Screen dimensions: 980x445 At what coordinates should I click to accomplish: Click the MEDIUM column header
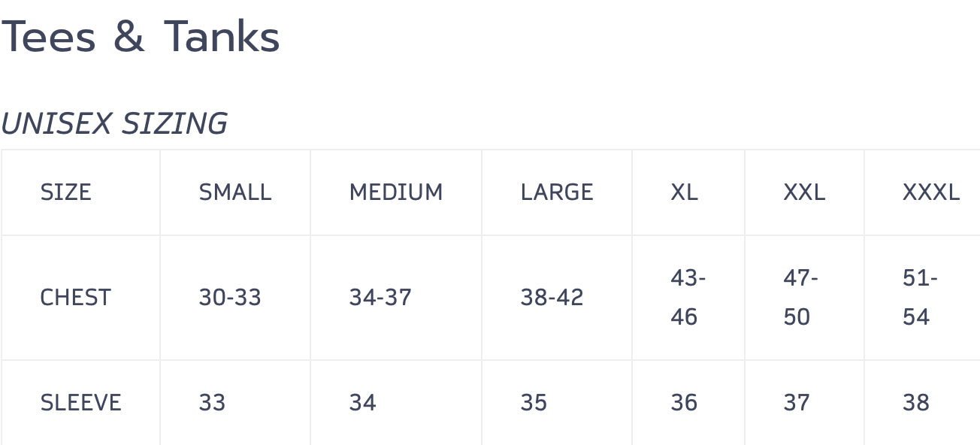pos(395,192)
